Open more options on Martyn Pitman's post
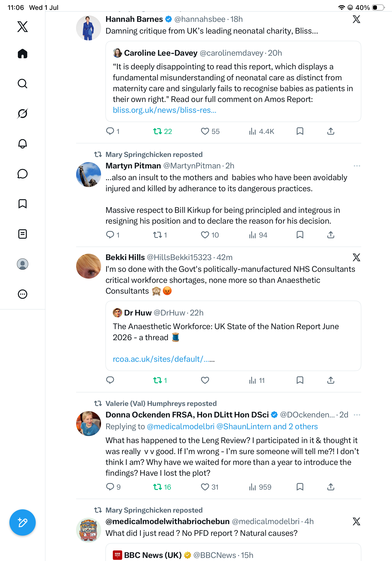The width and height of the screenshot is (392, 561). pos(357,166)
